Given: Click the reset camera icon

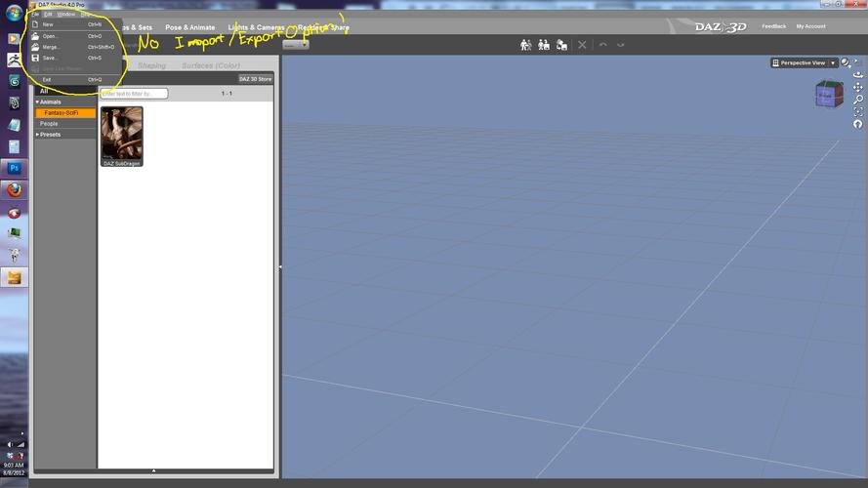Looking at the screenshot, I should point(858,125).
